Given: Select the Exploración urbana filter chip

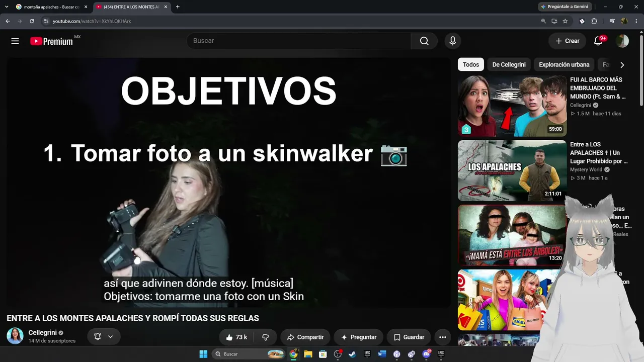Looking at the screenshot, I should pyautogui.click(x=564, y=64).
